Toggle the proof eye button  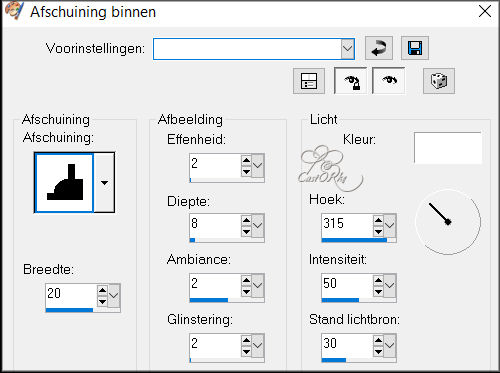(389, 81)
